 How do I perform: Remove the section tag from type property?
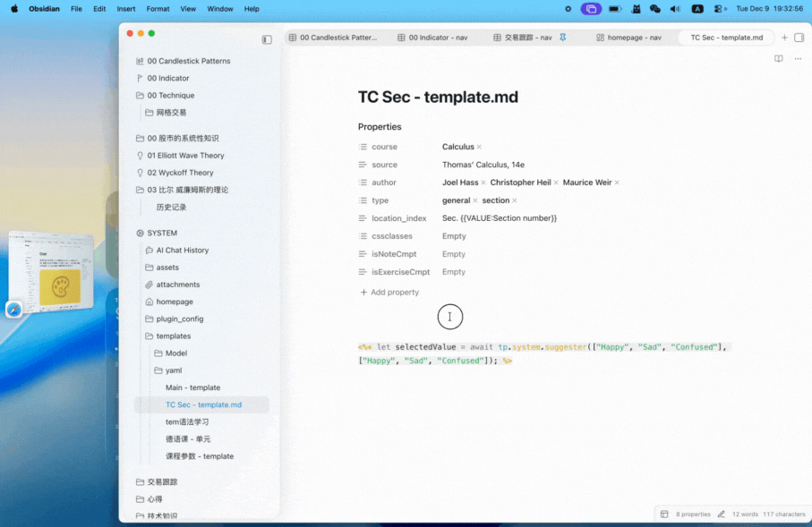(515, 200)
